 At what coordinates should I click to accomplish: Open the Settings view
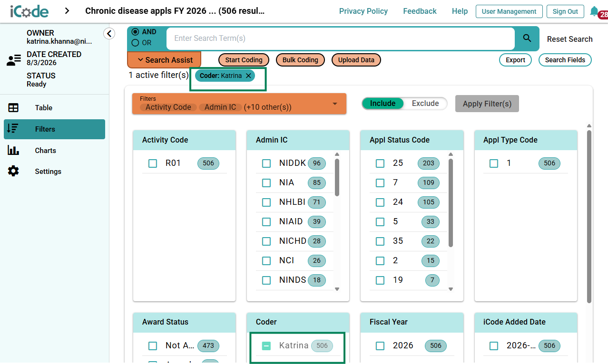click(54, 171)
